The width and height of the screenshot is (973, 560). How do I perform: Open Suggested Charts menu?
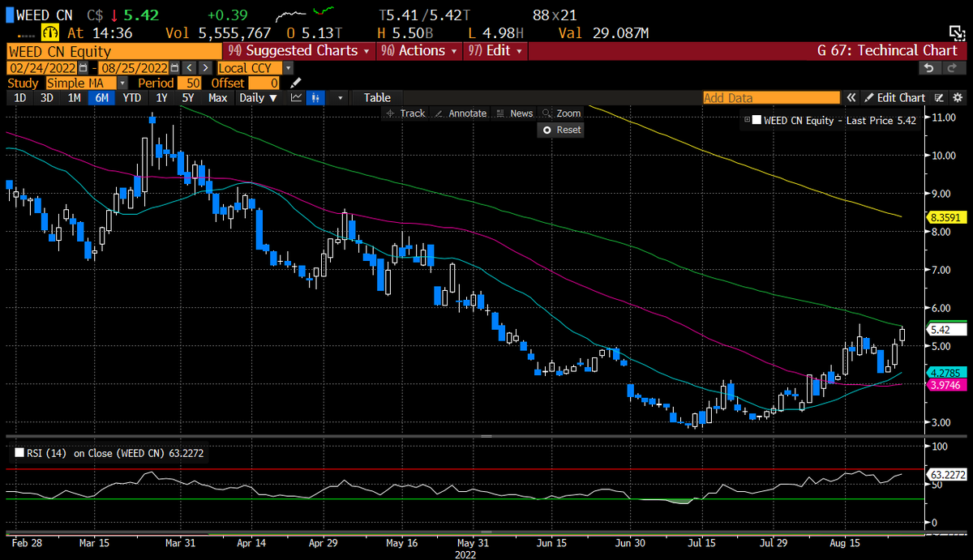click(298, 50)
